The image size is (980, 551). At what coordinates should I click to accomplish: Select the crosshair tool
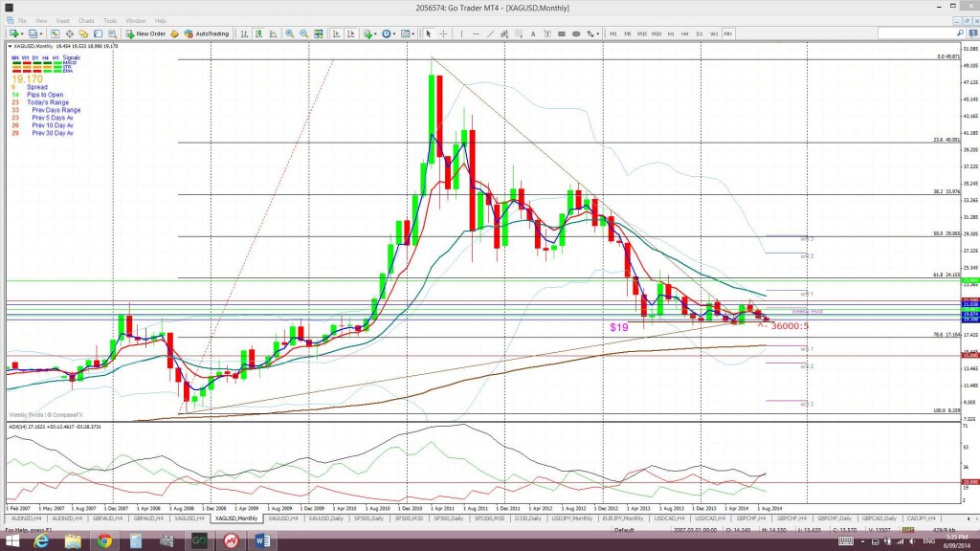click(442, 33)
